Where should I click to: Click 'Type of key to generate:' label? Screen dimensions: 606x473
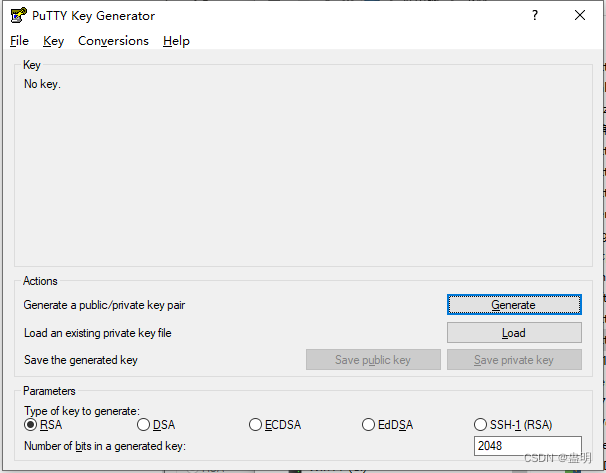82,410
